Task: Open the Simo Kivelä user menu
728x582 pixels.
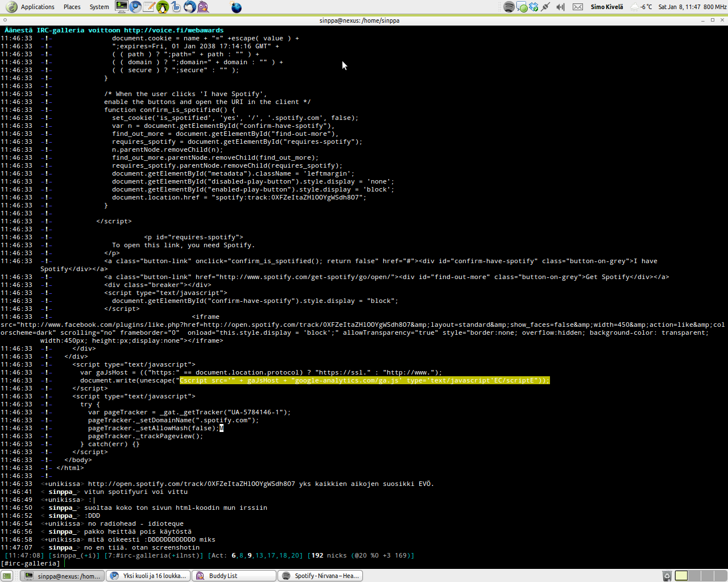Action: click(x=607, y=7)
